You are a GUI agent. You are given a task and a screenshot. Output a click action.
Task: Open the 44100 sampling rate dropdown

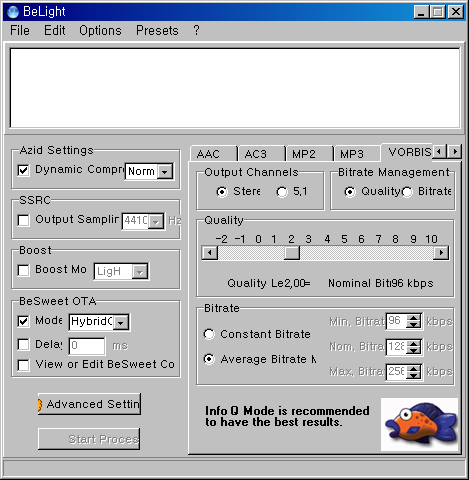[x=156, y=221]
